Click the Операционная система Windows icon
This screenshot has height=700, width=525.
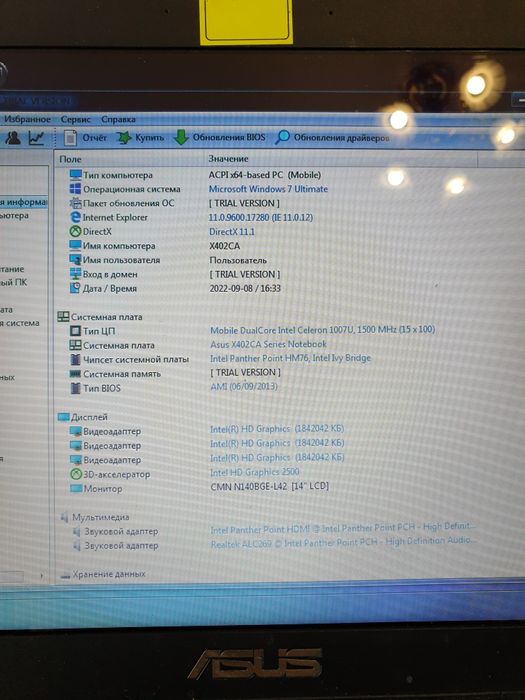tap(75, 189)
